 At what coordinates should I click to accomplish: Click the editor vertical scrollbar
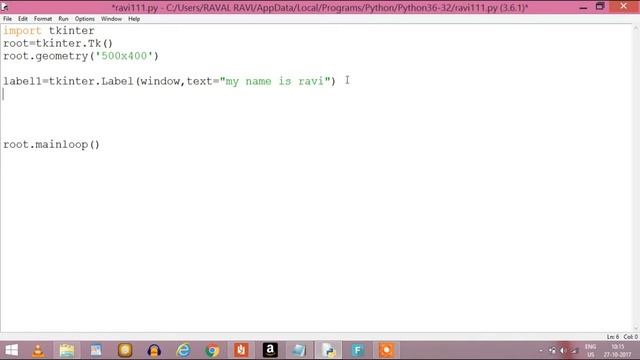tap(636, 178)
